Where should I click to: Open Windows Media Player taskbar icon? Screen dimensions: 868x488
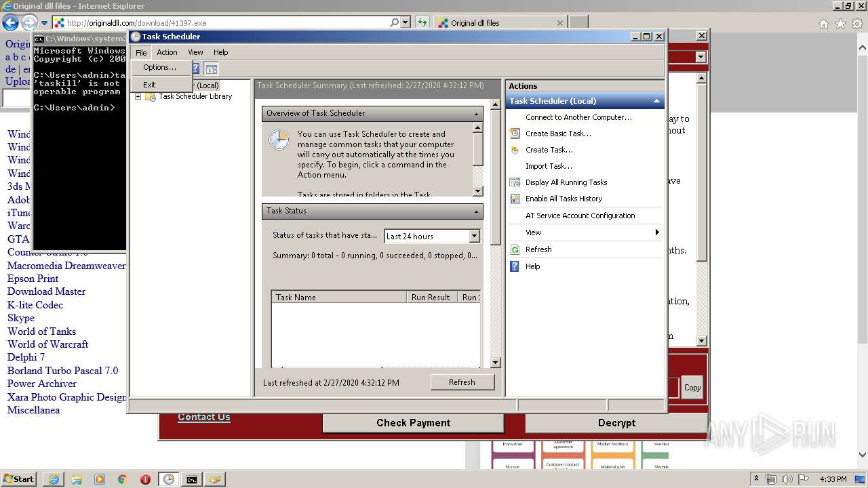coord(100,479)
